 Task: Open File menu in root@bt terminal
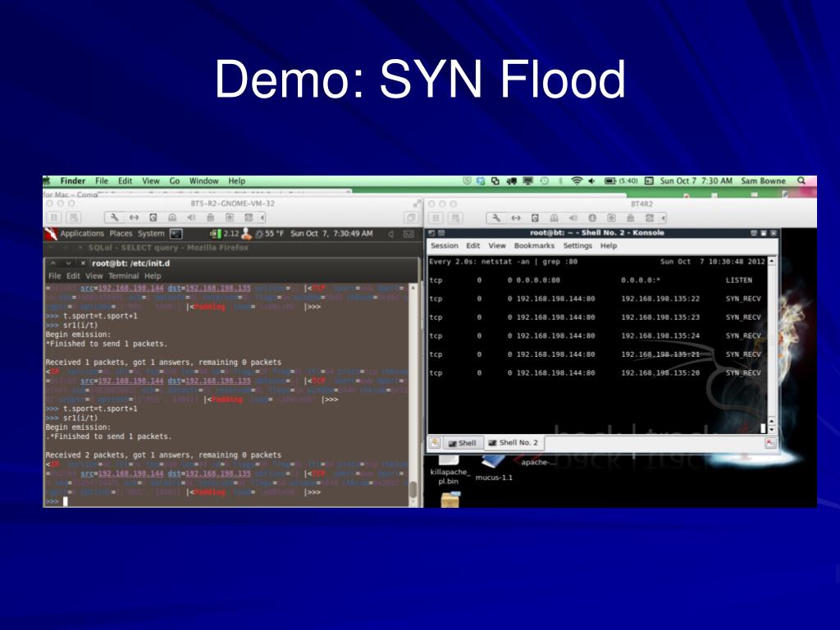coord(55,276)
